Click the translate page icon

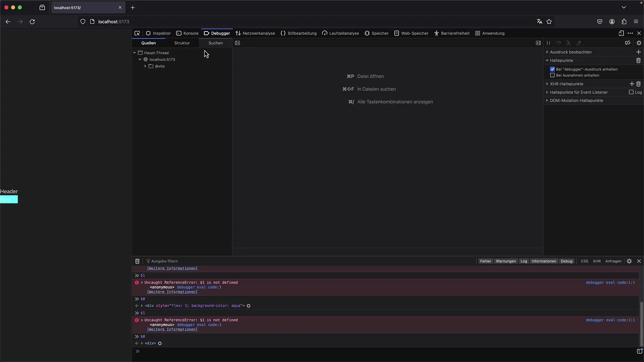click(x=539, y=22)
